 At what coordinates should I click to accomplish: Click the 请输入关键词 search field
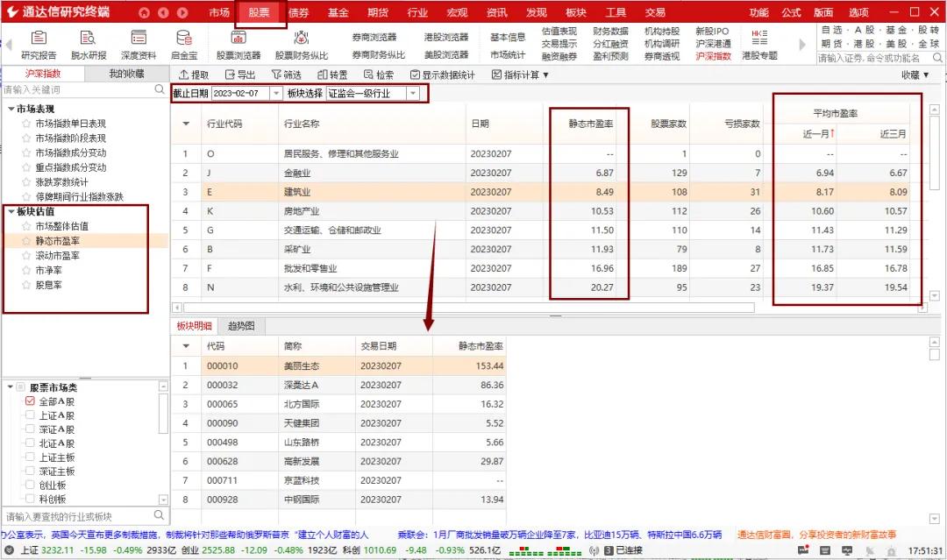(x=78, y=89)
